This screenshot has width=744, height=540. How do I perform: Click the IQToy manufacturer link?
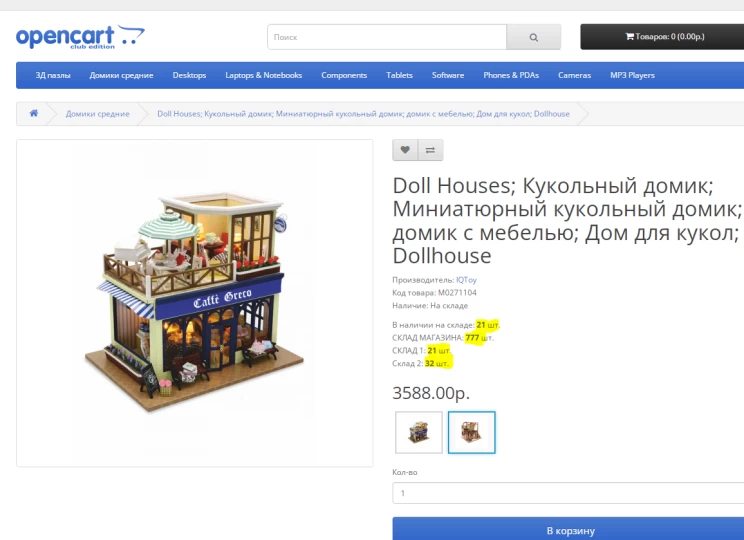[466, 280]
